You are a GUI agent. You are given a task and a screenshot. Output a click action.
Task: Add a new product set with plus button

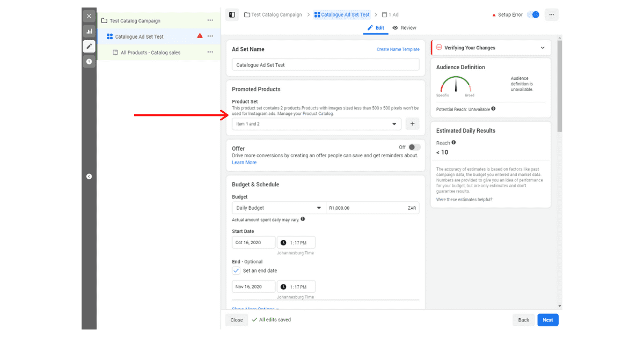[x=412, y=124]
